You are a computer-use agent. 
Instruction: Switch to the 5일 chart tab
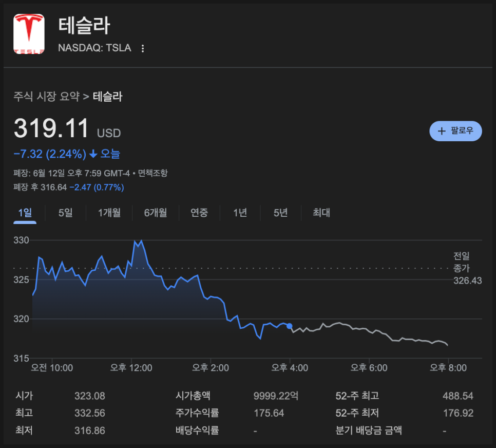66,213
